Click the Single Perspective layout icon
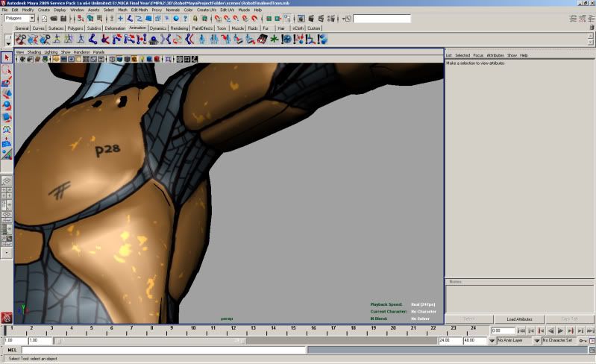The height and width of the screenshot is (364, 596). [x=7, y=181]
